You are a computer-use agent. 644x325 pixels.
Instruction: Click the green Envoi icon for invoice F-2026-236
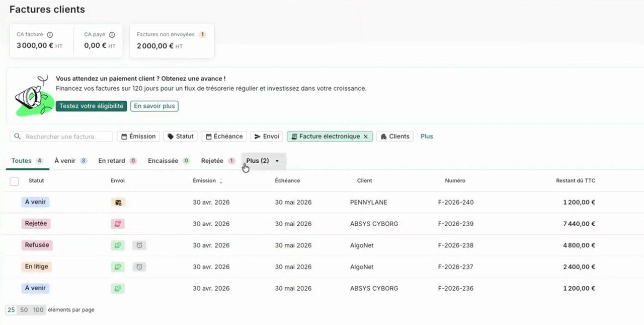[118, 289]
